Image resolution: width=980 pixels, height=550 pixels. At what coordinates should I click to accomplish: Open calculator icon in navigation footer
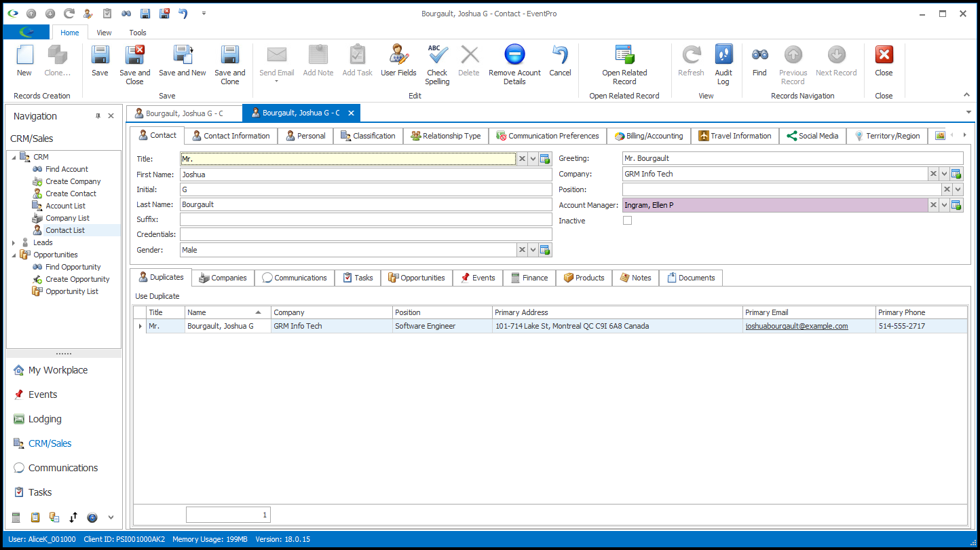(16, 517)
